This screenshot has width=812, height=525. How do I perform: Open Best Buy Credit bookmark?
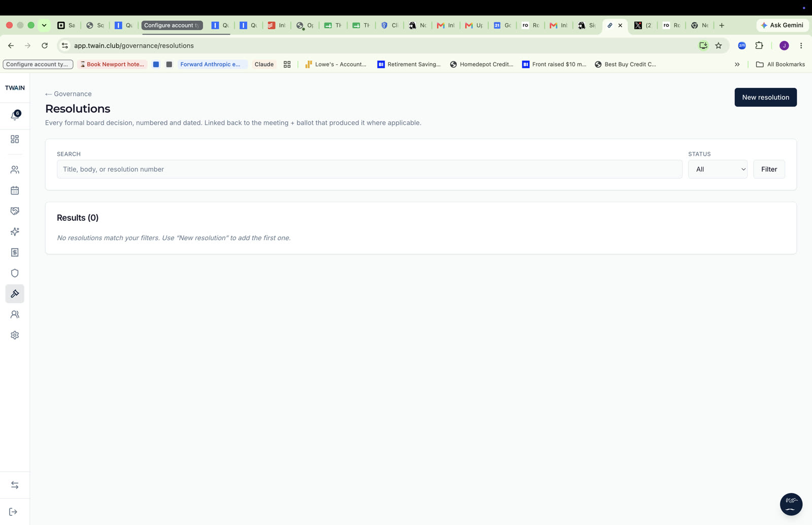tap(625, 64)
